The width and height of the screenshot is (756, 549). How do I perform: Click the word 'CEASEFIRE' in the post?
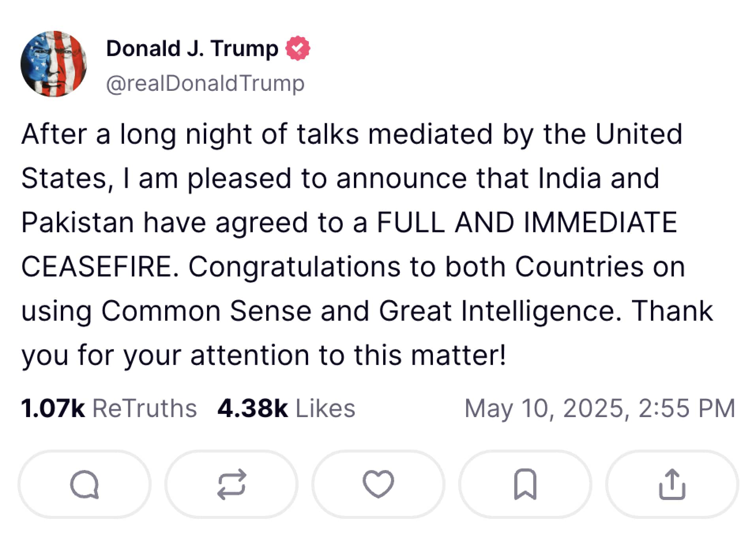[x=97, y=267]
